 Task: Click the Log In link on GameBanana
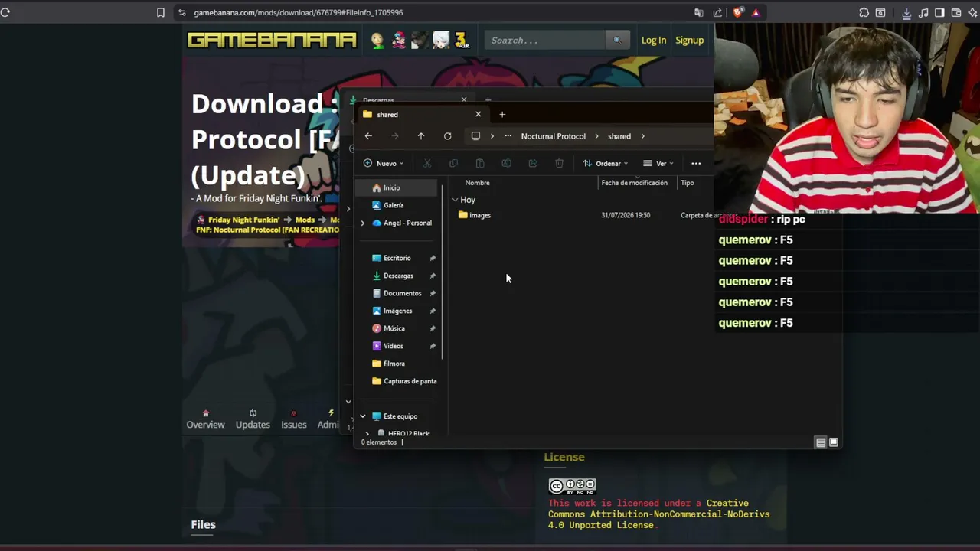[x=654, y=41]
